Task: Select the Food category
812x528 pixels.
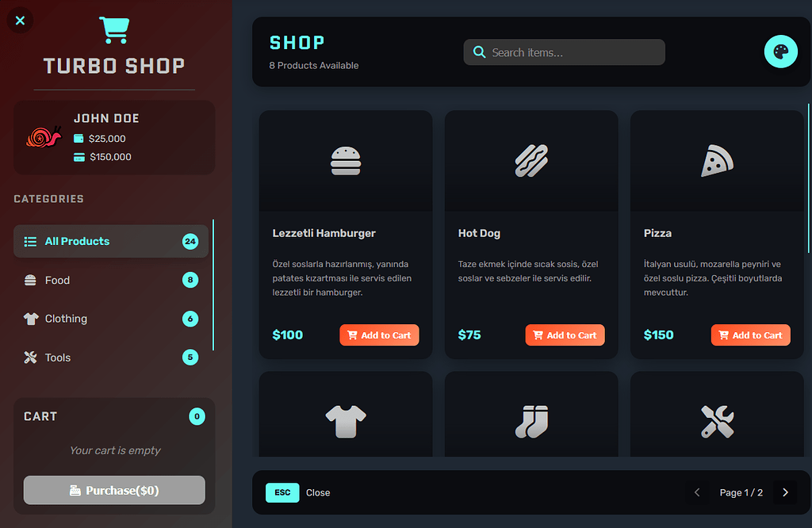Action: click(x=111, y=280)
